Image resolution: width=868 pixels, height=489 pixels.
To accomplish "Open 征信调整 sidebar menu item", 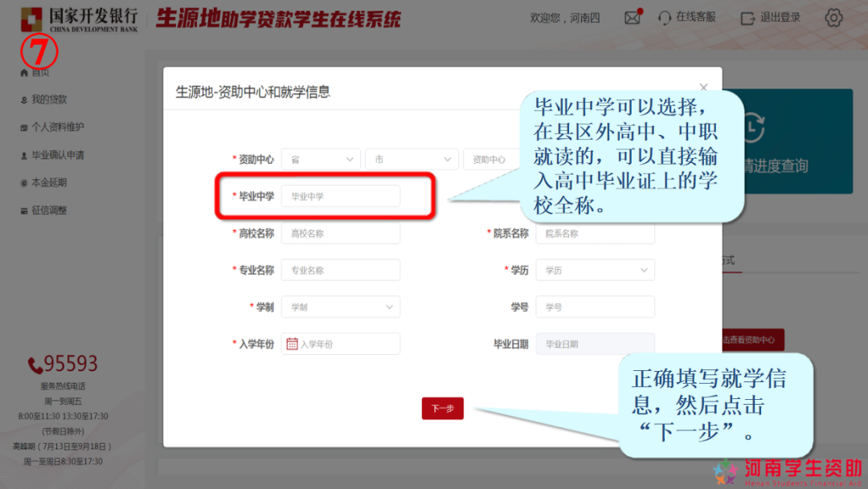I will click(x=49, y=210).
